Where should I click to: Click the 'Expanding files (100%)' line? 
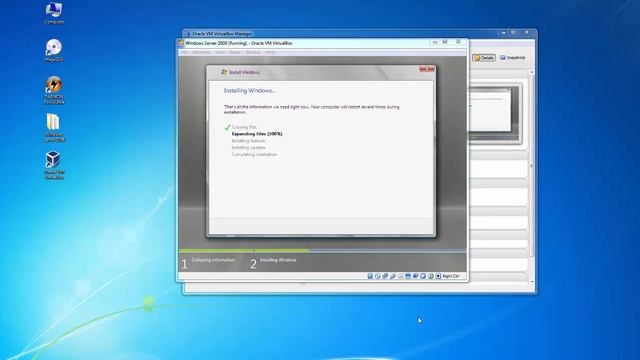(x=257, y=133)
